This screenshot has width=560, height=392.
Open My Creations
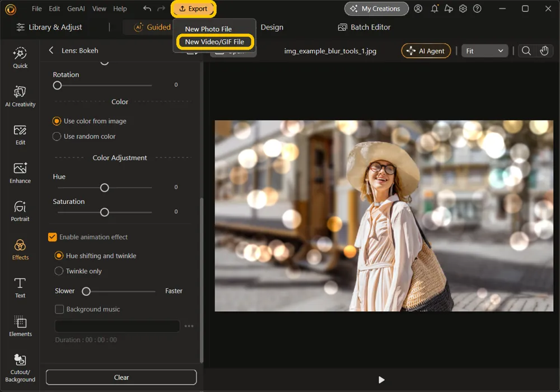click(x=376, y=8)
